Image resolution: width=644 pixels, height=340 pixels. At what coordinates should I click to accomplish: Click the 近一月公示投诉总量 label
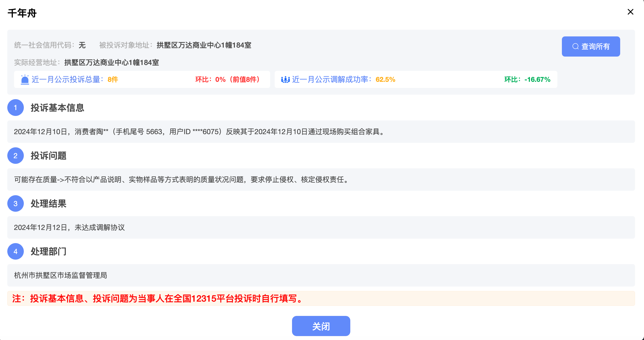tap(68, 80)
